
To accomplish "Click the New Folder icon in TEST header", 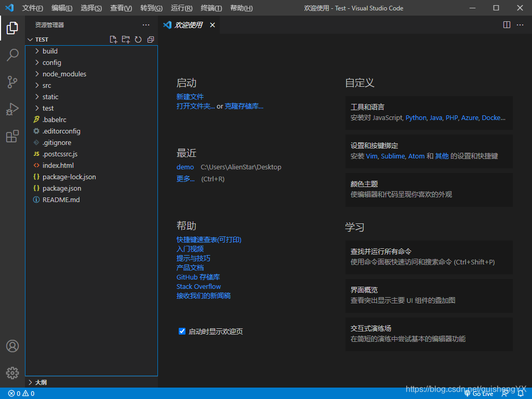I will pyautogui.click(x=126, y=39).
